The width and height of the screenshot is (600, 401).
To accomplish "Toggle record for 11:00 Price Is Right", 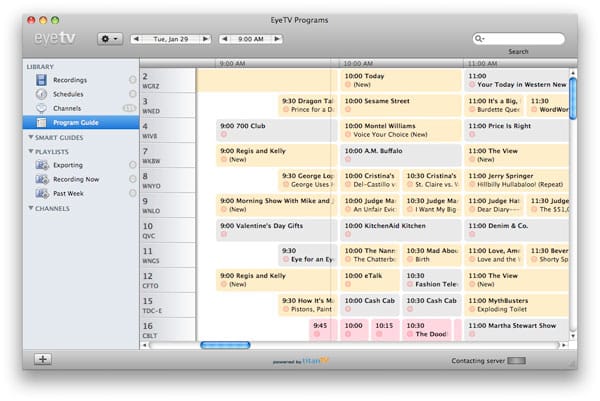I will click(472, 134).
